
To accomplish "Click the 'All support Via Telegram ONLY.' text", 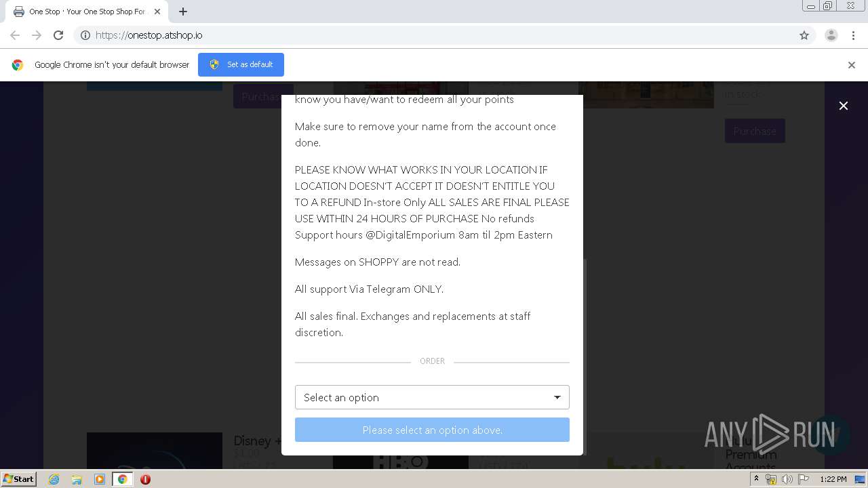I will pyautogui.click(x=369, y=289).
